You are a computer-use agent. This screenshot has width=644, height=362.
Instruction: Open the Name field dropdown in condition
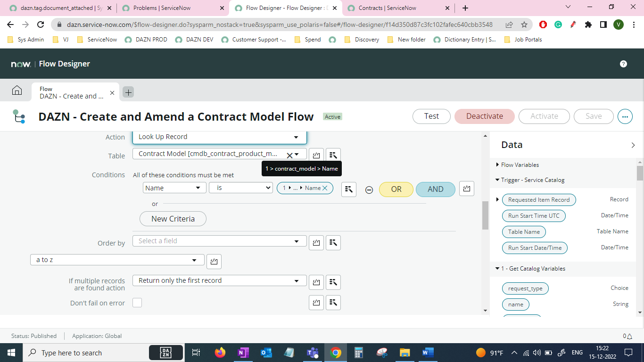(x=174, y=188)
